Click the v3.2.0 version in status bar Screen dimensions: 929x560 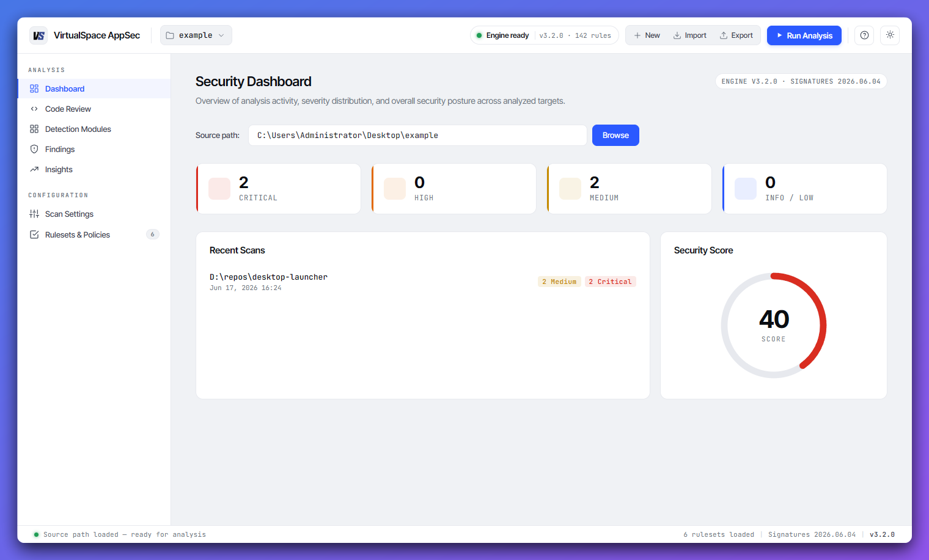882,534
